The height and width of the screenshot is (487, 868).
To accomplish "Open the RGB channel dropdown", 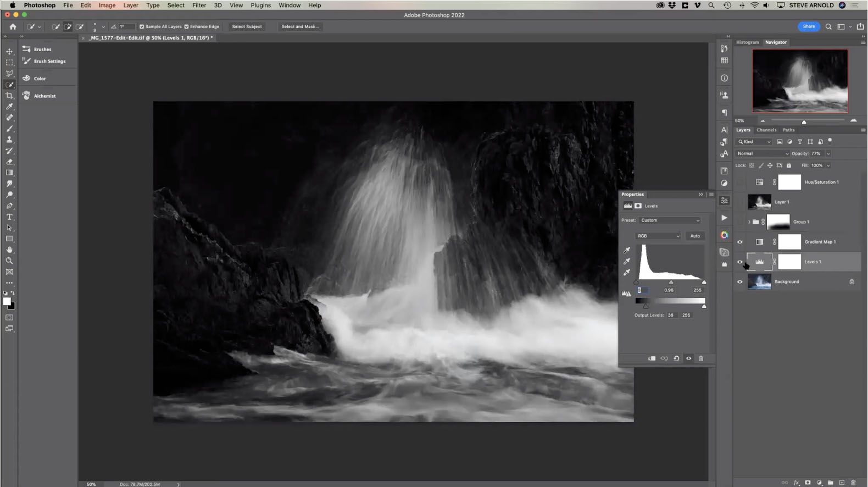I will pos(658,236).
